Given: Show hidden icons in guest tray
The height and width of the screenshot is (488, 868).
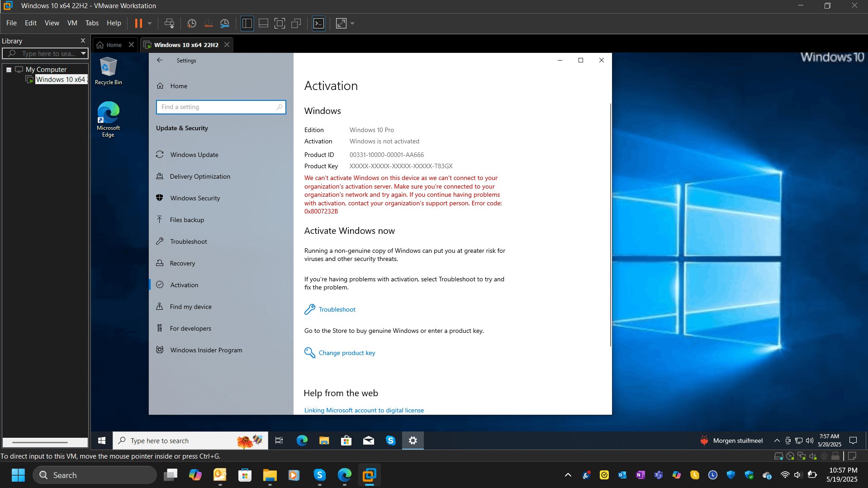Looking at the screenshot, I should 777,441.
